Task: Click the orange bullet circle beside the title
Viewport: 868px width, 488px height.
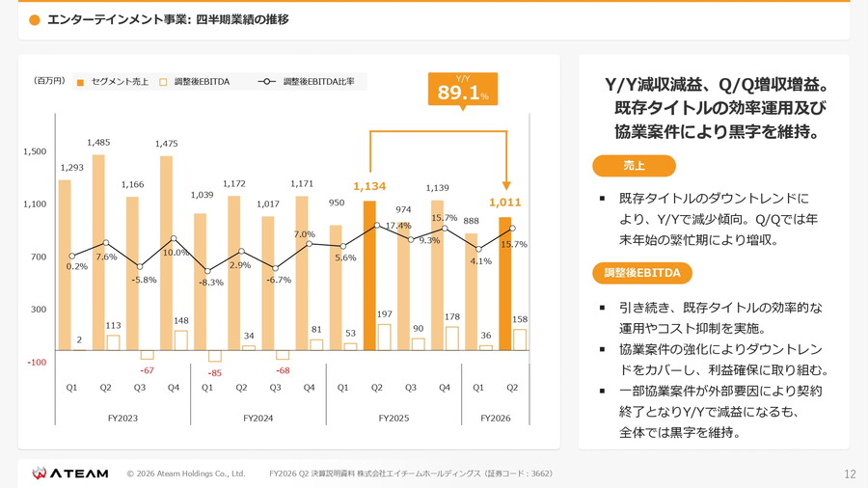Action: tap(35, 20)
